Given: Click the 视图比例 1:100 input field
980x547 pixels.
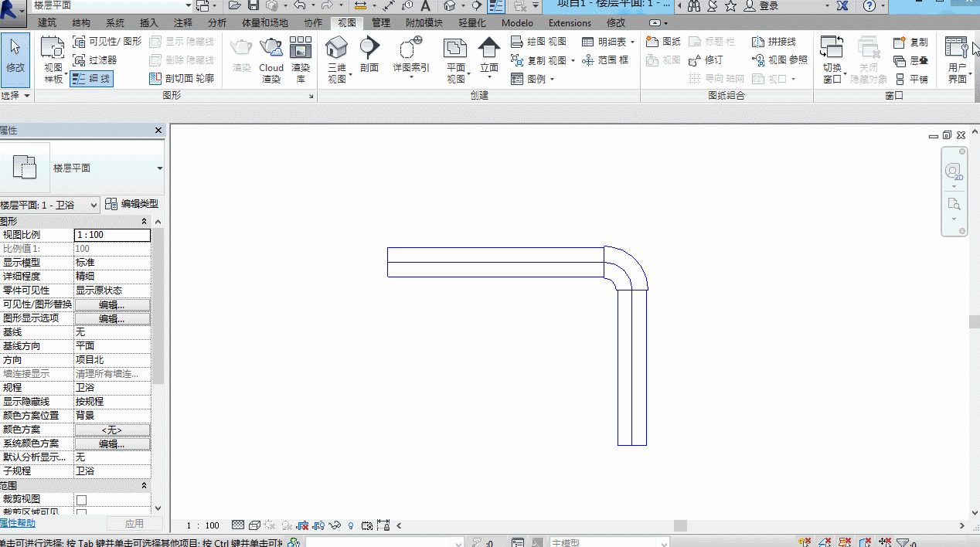Looking at the screenshot, I should [112, 235].
